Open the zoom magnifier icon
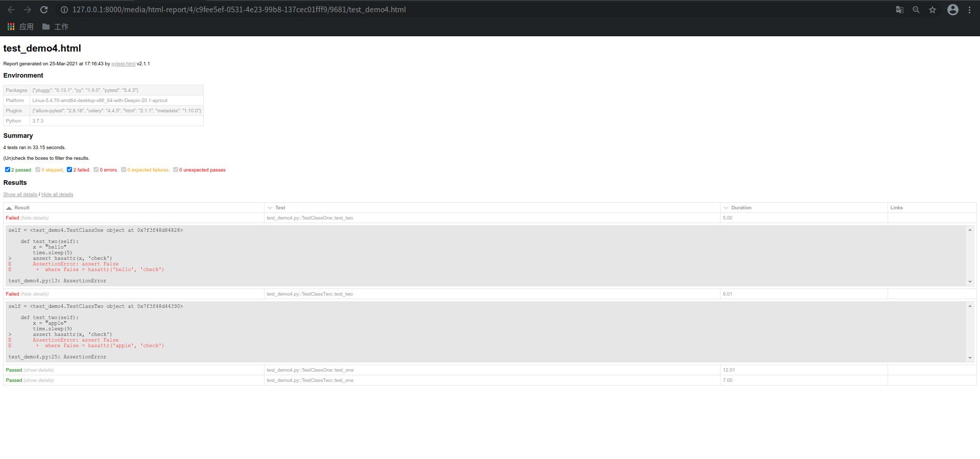 (x=916, y=10)
